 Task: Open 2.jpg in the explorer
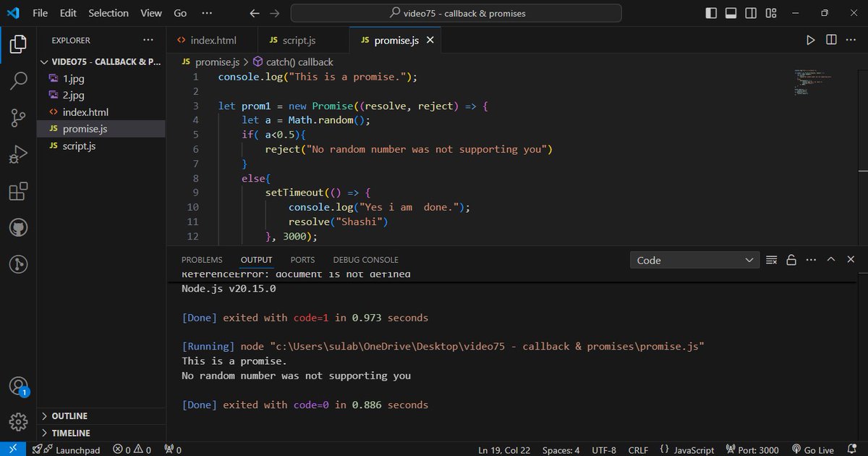(x=101, y=96)
